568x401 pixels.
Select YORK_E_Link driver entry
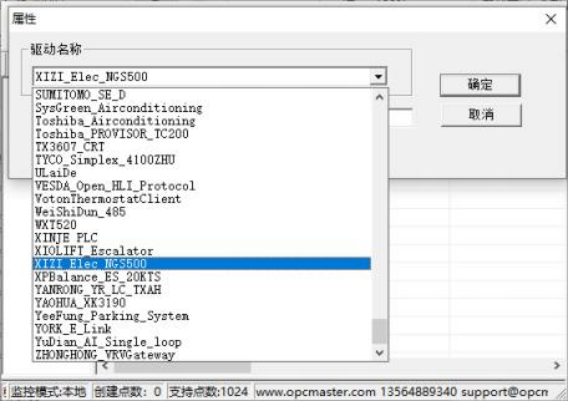(x=201, y=329)
